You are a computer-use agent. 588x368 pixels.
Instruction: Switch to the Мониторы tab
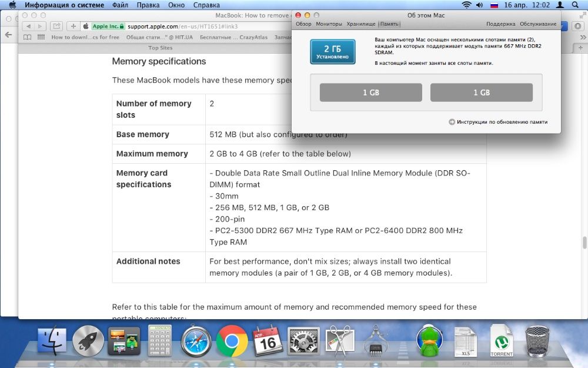pyautogui.click(x=329, y=24)
